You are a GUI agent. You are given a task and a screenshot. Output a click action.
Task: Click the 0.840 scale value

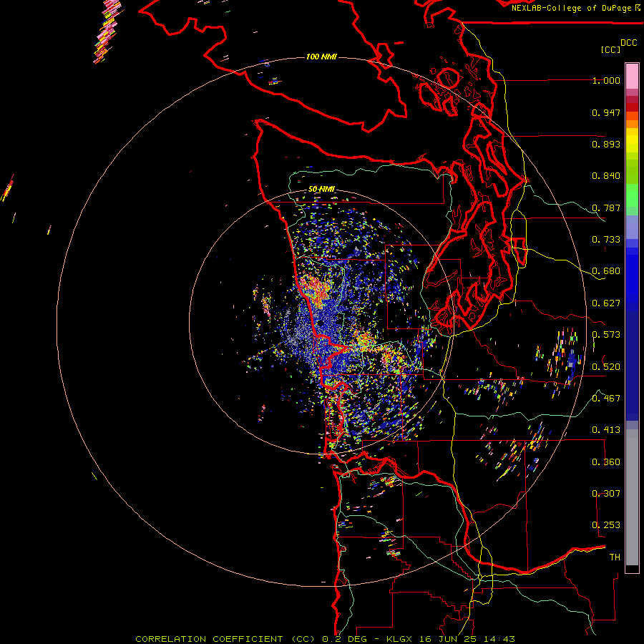tap(606, 176)
